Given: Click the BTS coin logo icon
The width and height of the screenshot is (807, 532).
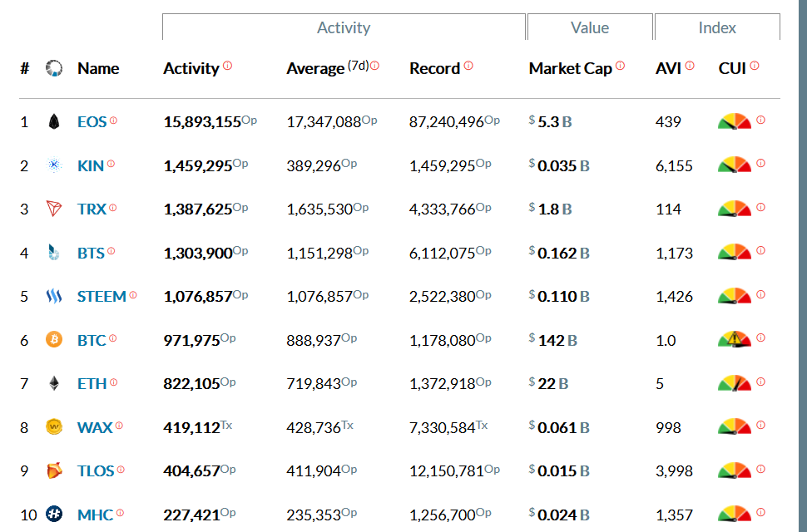Looking at the screenshot, I should 54,253.
